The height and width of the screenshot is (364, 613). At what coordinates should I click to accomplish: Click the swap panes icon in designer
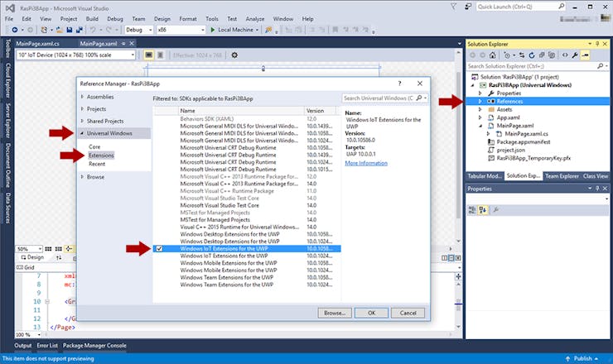[x=59, y=257]
